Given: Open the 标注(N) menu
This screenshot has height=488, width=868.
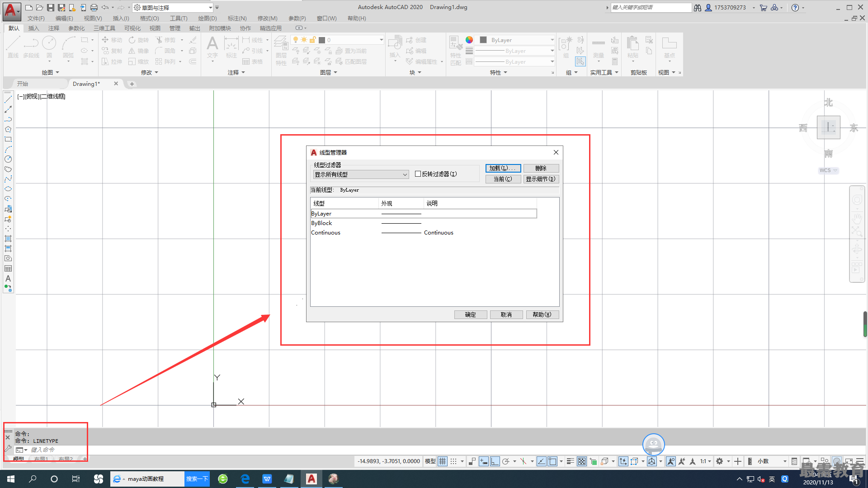Looking at the screenshot, I should point(237,19).
